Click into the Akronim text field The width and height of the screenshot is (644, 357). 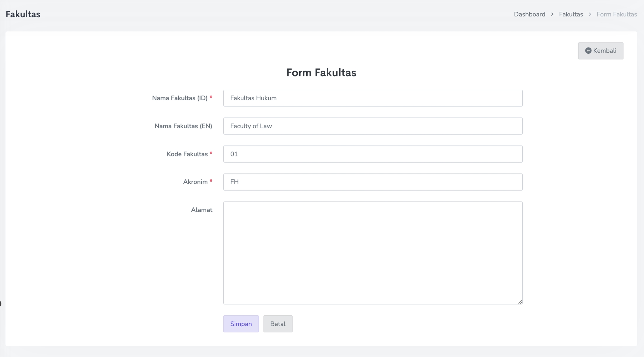point(373,182)
